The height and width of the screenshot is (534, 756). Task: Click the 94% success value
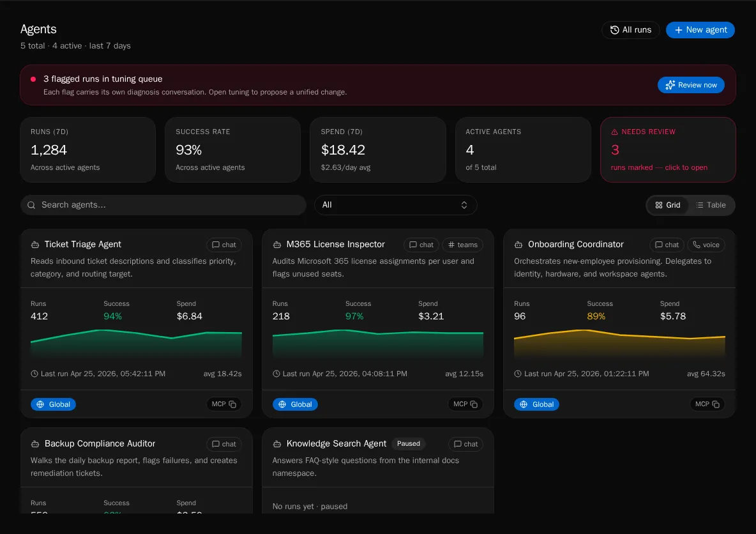point(113,316)
